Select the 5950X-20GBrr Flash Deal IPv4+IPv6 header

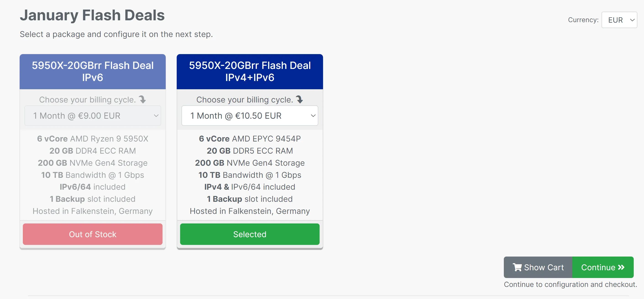tap(250, 71)
